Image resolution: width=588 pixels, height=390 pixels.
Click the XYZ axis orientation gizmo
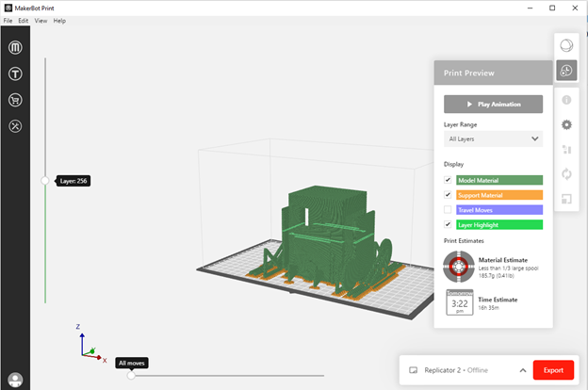91,344
